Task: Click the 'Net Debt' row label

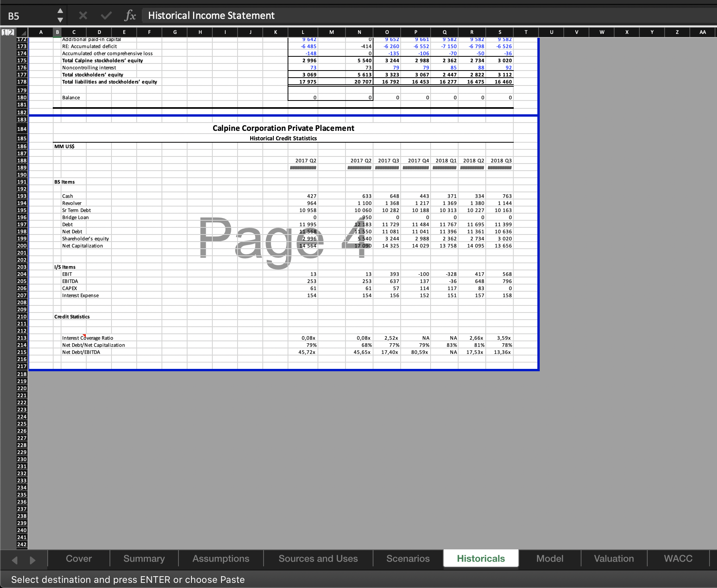Action: tap(72, 231)
